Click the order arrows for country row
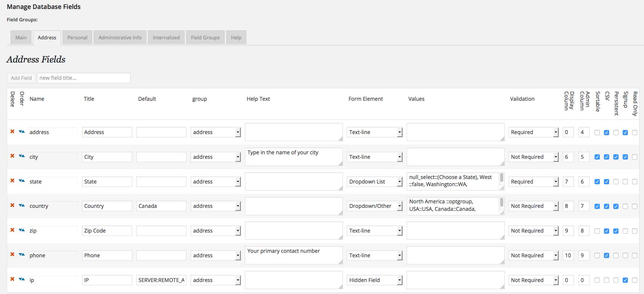 click(x=22, y=206)
